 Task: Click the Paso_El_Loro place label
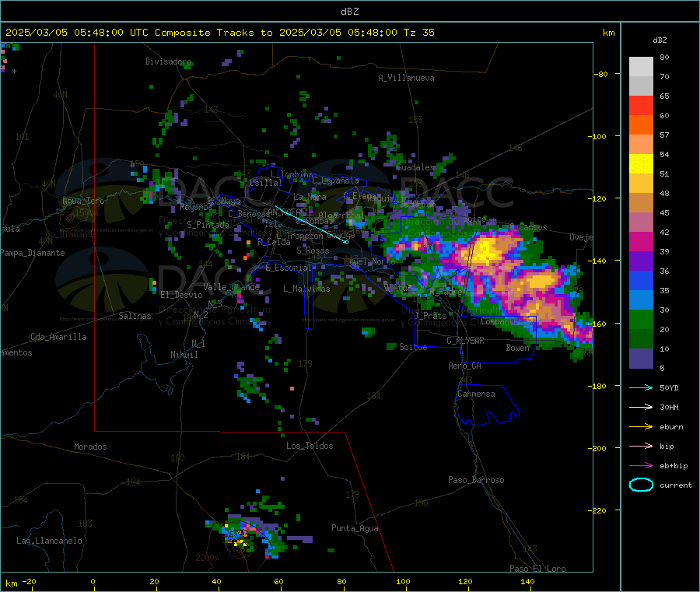pos(537,569)
